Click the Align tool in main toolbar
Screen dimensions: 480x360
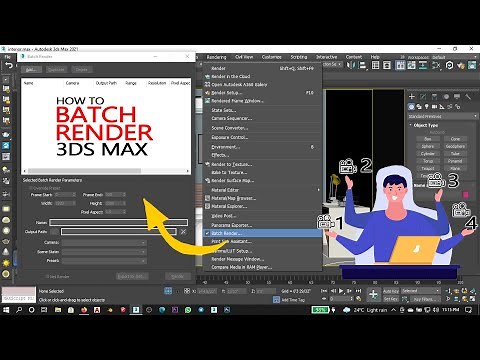363,65
